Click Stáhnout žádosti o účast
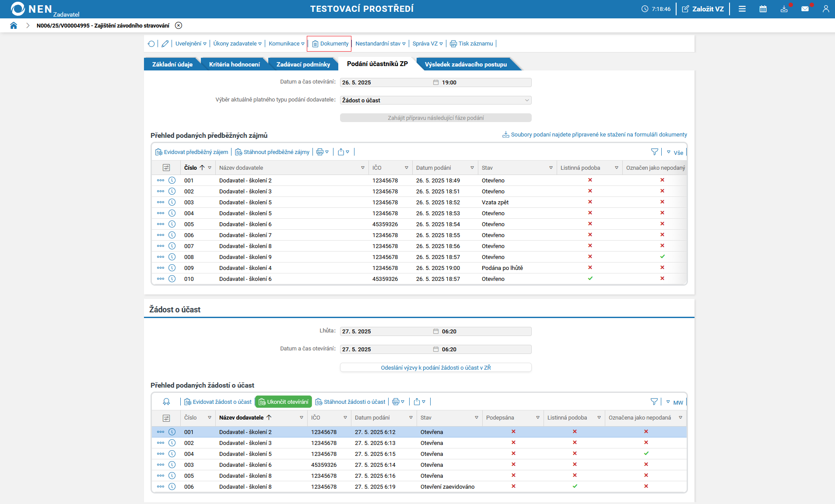Viewport: 835px width, 504px height. [x=351, y=402]
